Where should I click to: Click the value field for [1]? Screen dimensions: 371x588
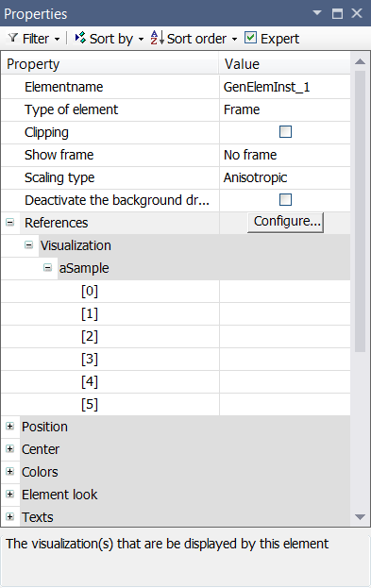coord(285,313)
